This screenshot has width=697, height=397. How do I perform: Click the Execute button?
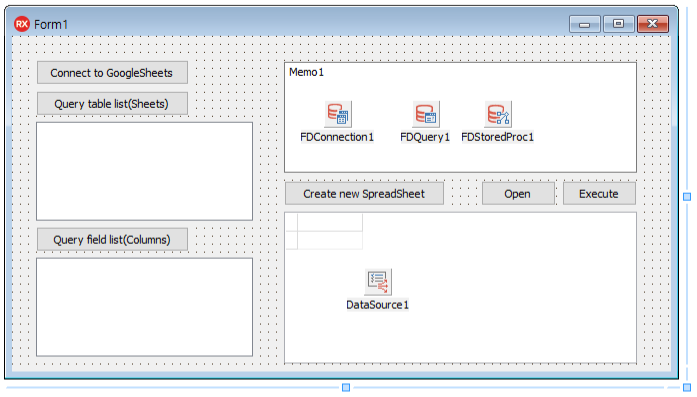(599, 194)
